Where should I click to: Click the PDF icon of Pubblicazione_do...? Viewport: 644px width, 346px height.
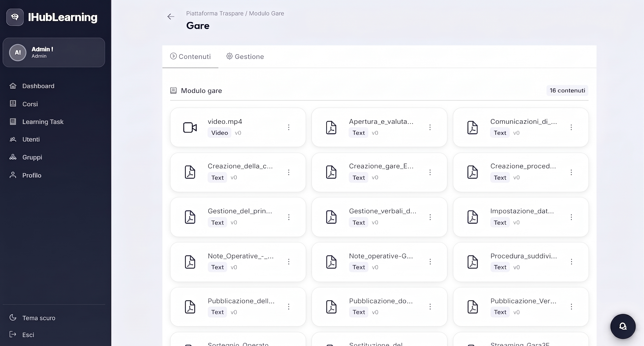tap(331, 307)
